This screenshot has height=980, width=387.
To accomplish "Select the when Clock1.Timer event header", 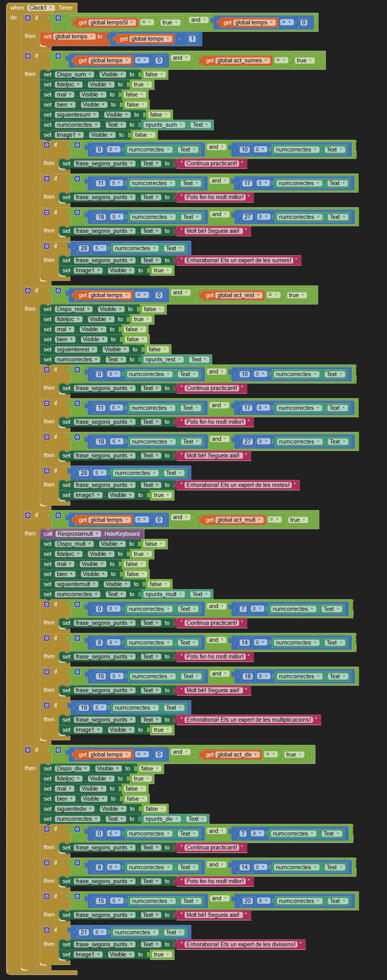I will [x=17, y=8].
